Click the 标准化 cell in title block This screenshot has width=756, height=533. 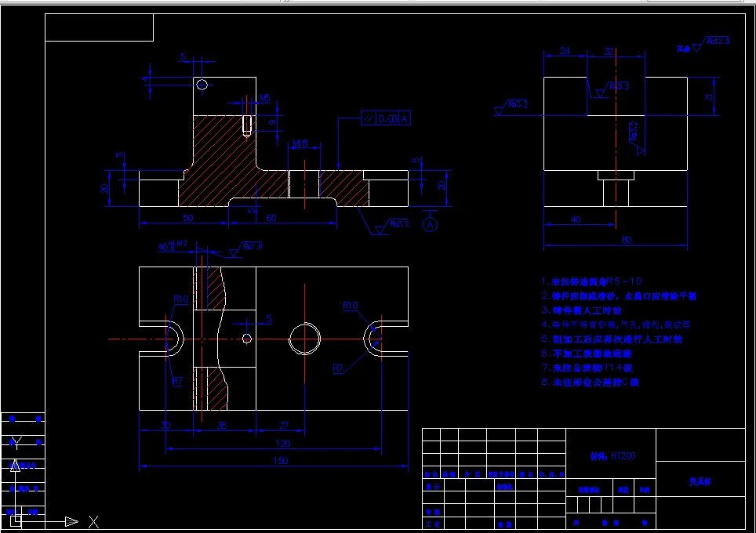coord(504,487)
